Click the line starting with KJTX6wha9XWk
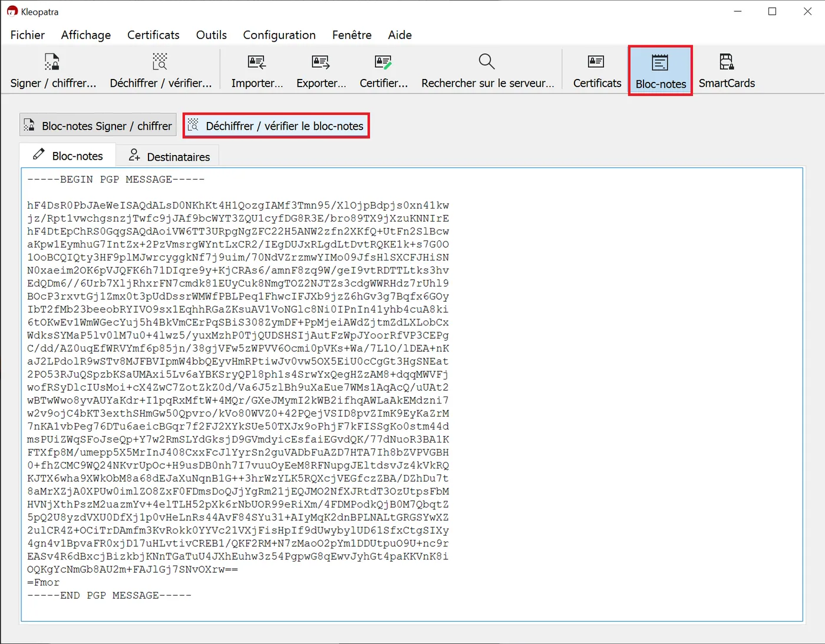 point(238,478)
